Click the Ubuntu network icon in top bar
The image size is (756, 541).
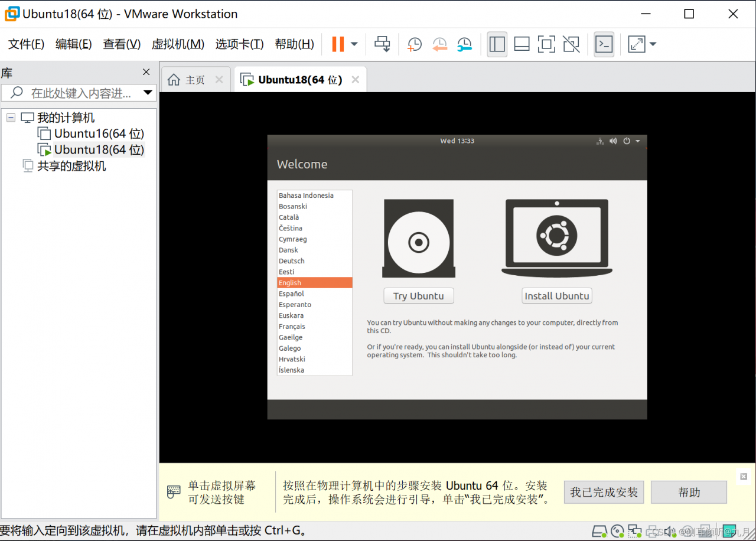pyautogui.click(x=600, y=141)
